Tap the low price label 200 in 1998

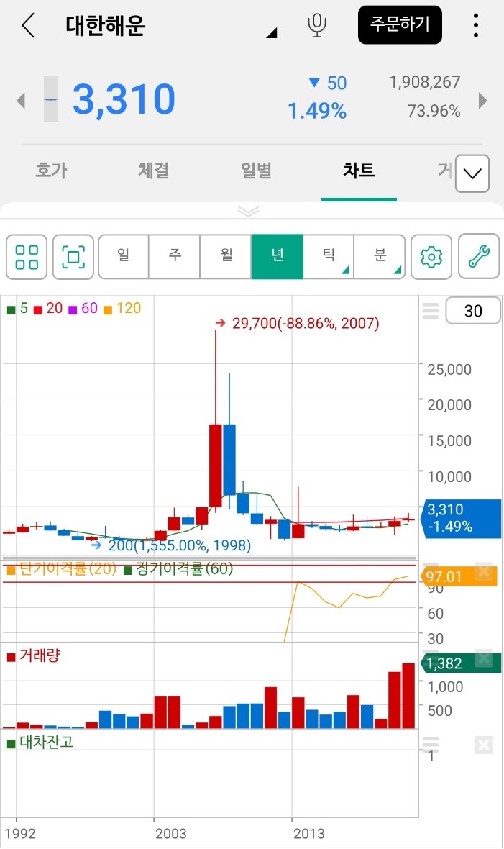click(179, 545)
